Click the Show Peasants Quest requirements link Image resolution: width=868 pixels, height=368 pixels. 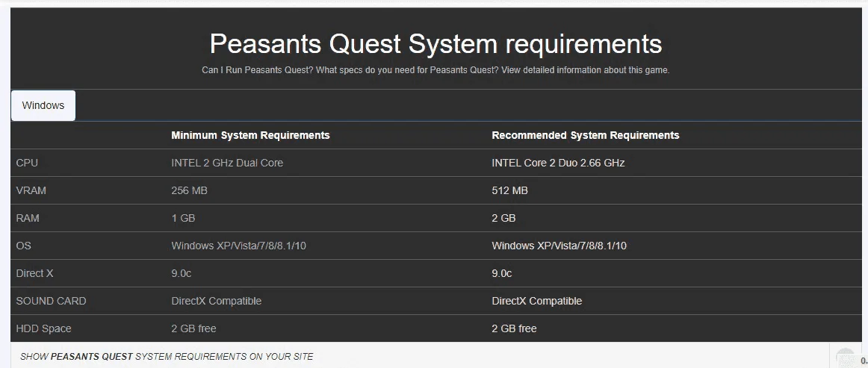[x=167, y=357]
